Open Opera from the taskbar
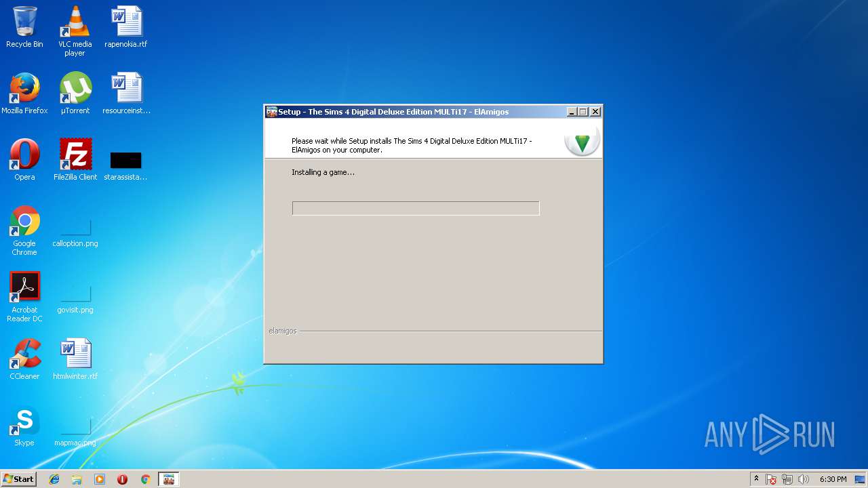 tap(122, 479)
